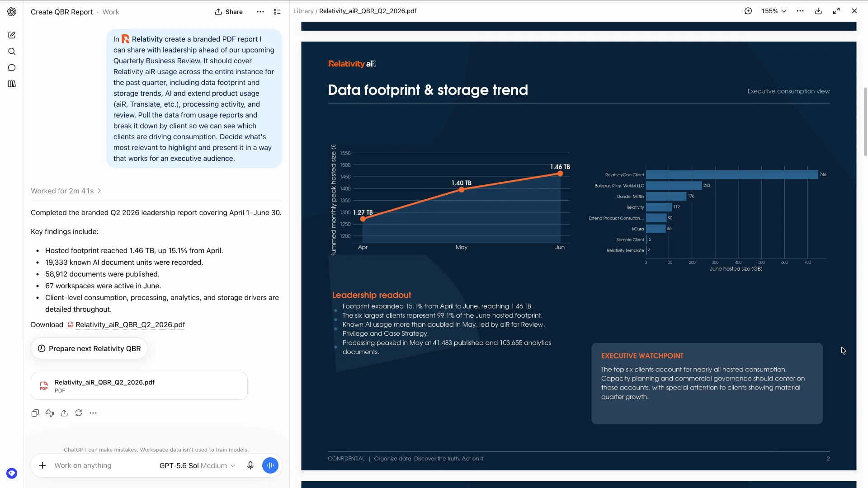Click Library breadcrumb in PDF viewer

click(303, 11)
